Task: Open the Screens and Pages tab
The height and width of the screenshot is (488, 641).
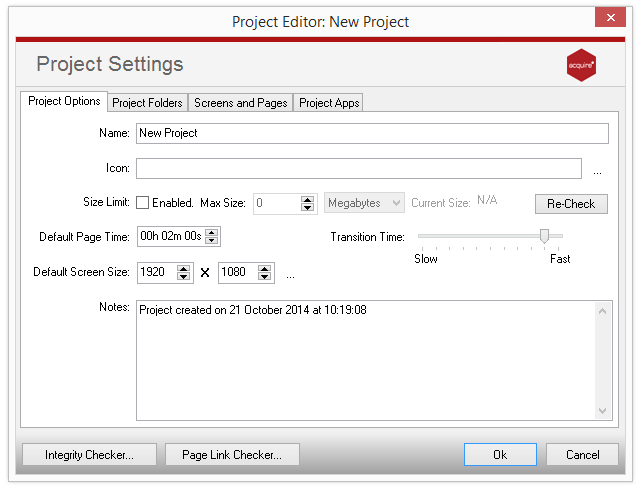Action: (240, 103)
